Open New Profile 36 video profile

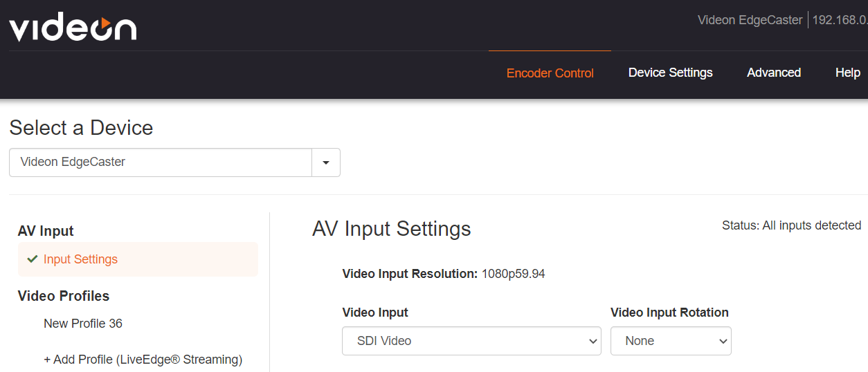(x=83, y=324)
